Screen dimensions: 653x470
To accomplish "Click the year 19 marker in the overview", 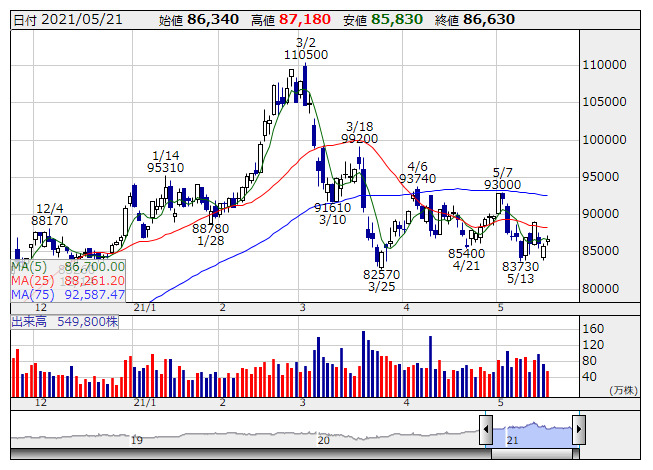I will (x=137, y=440).
